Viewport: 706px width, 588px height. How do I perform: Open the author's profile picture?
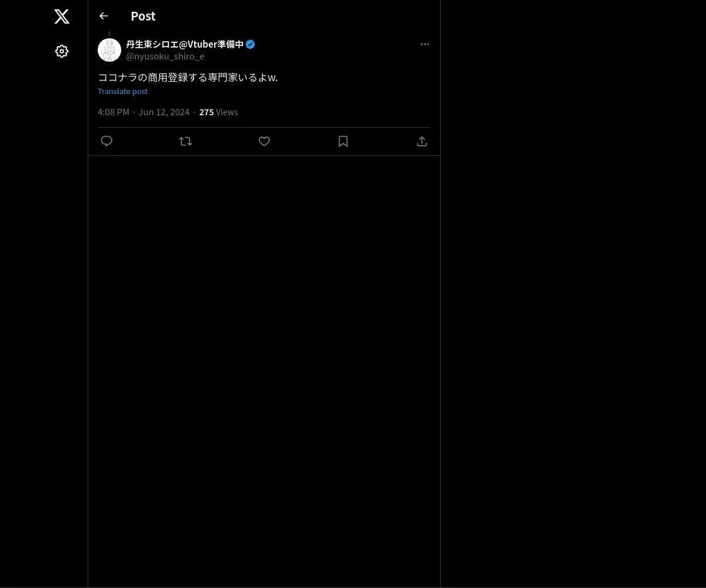click(109, 50)
